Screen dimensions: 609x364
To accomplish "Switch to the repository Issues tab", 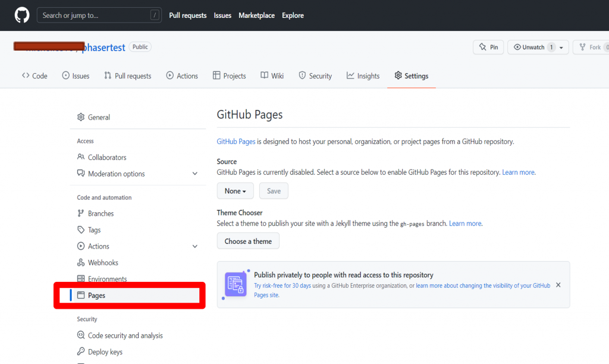I will pos(76,76).
